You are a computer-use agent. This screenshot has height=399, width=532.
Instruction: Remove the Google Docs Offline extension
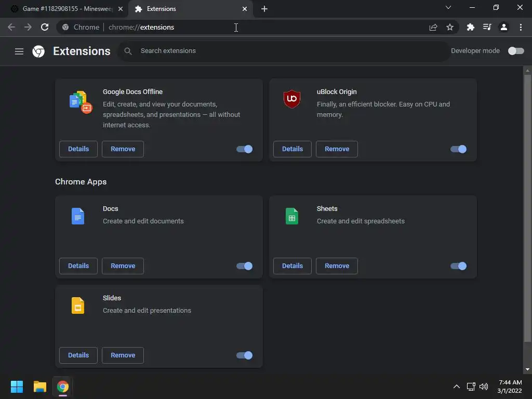click(123, 149)
